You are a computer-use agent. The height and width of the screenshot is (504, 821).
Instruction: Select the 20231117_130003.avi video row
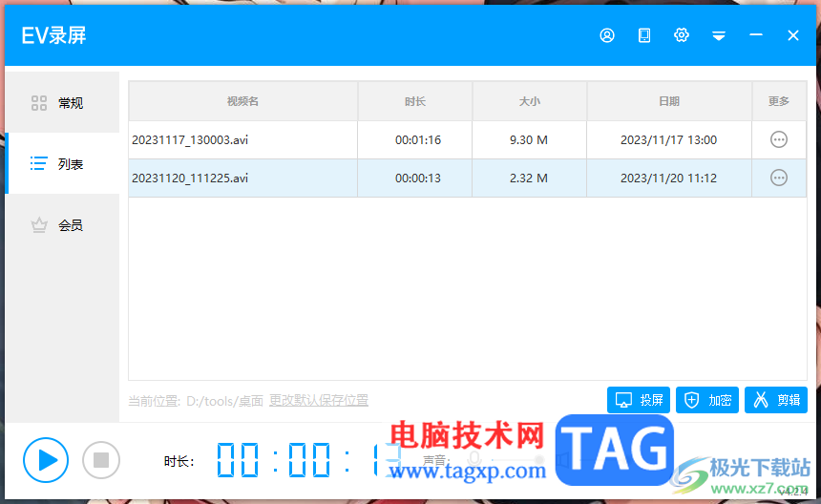tap(467, 139)
